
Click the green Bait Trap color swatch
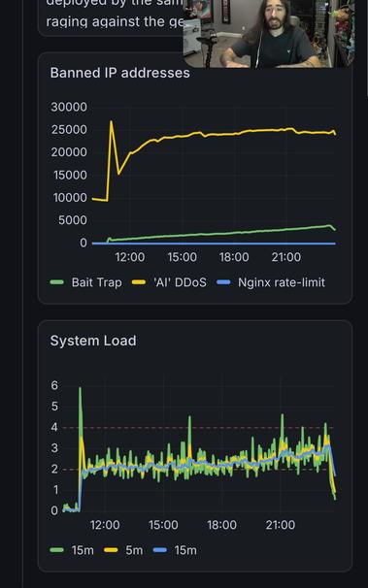(57, 282)
